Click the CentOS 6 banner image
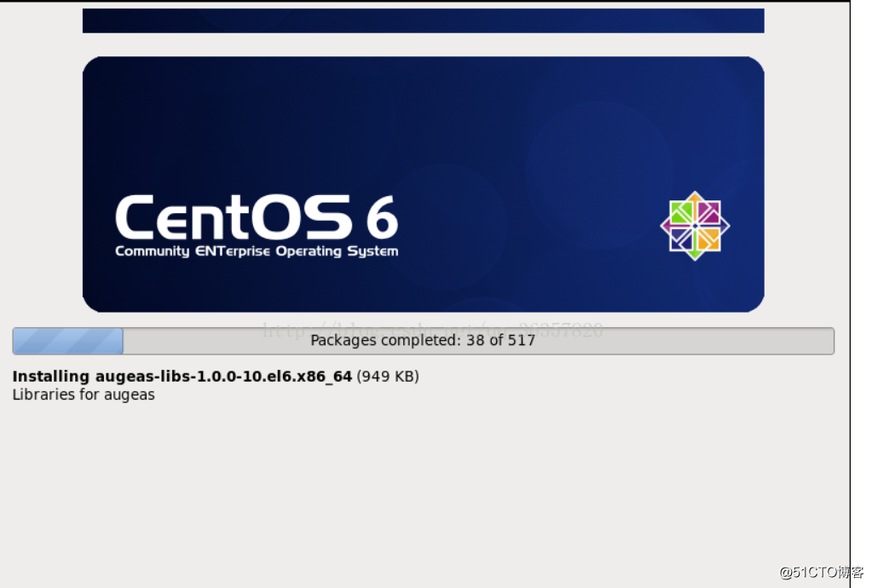This screenshot has height=588, width=872. pyautogui.click(x=423, y=184)
